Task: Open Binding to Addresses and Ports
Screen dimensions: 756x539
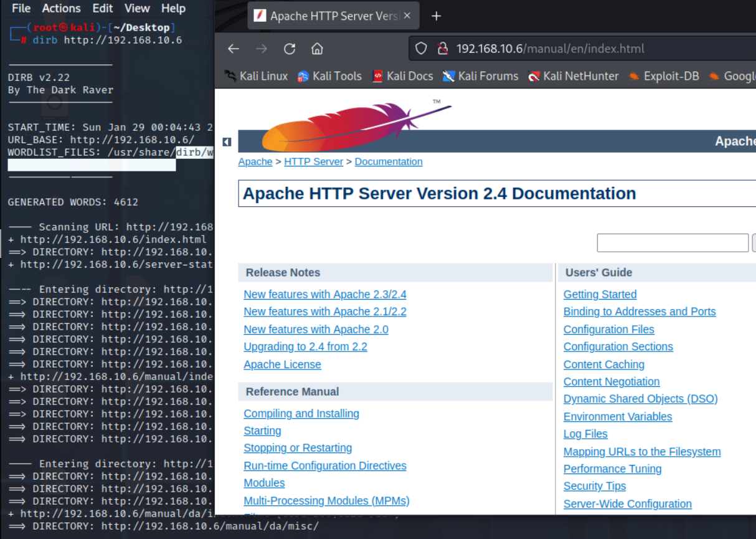Action: [x=640, y=312]
